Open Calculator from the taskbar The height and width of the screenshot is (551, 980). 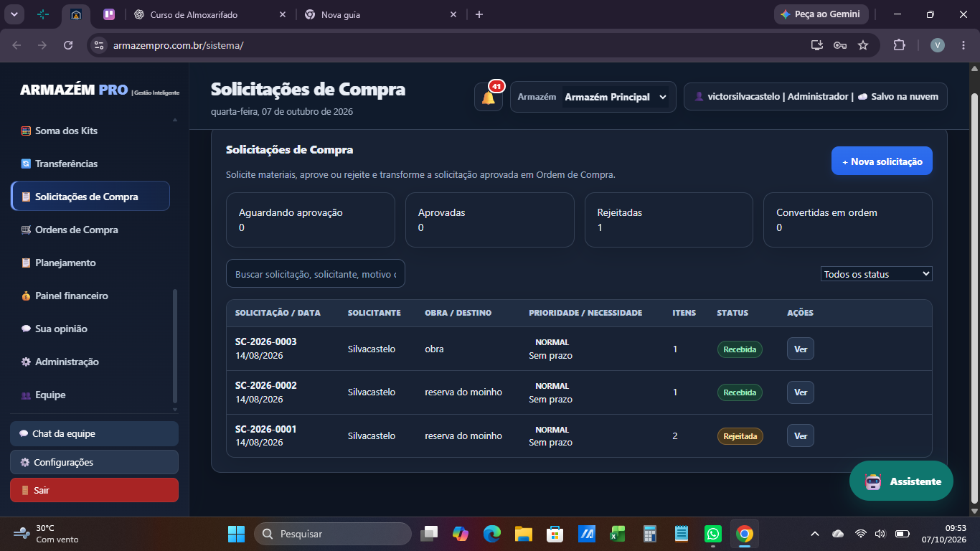pyautogui.click(x=650, y=534)
